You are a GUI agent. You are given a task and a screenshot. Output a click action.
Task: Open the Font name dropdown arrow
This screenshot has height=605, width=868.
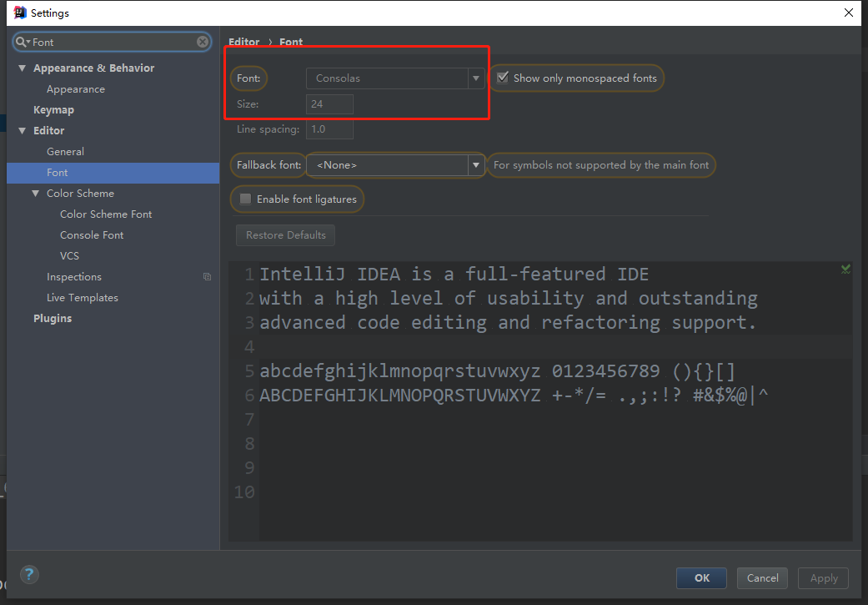click(476, 78)
